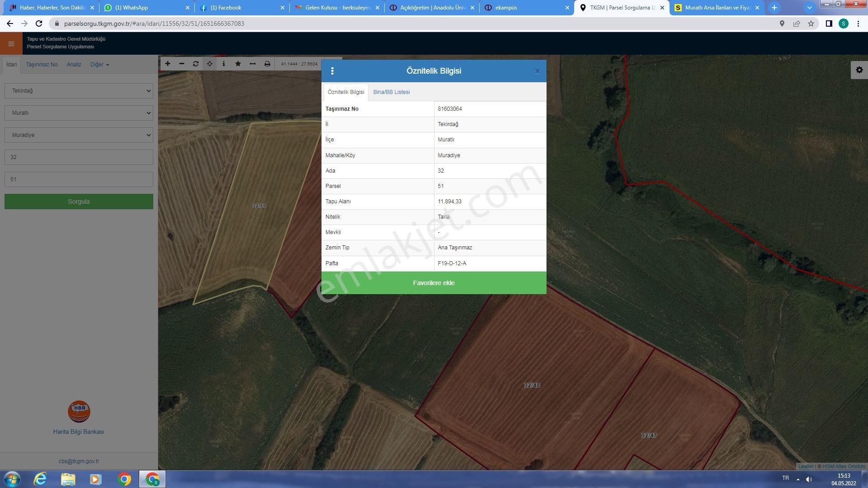Open the Bina/BB Listesi tab

pyautogui.click(x=392, y=92)
